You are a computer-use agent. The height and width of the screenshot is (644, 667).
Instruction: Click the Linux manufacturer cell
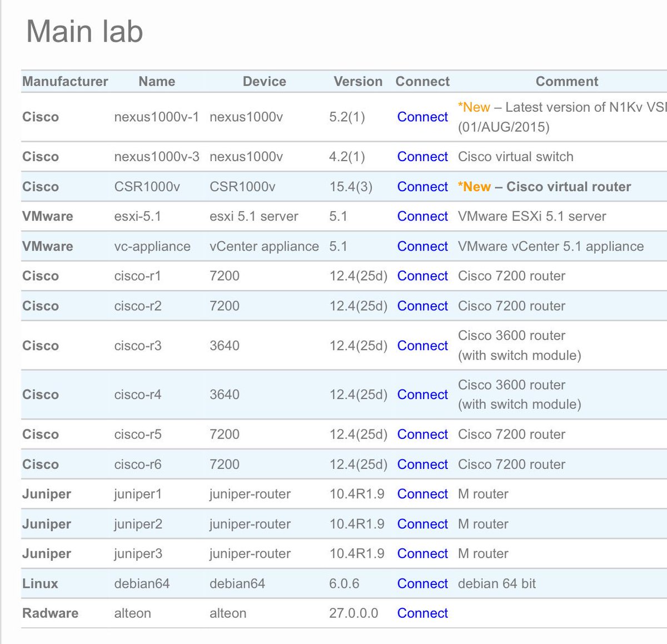pos(40,583)
